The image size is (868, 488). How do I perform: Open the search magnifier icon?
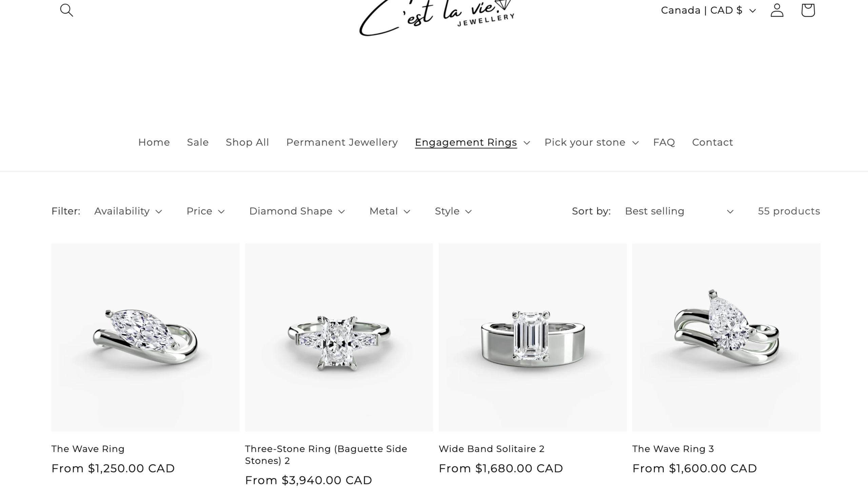(x=66, y=10)
